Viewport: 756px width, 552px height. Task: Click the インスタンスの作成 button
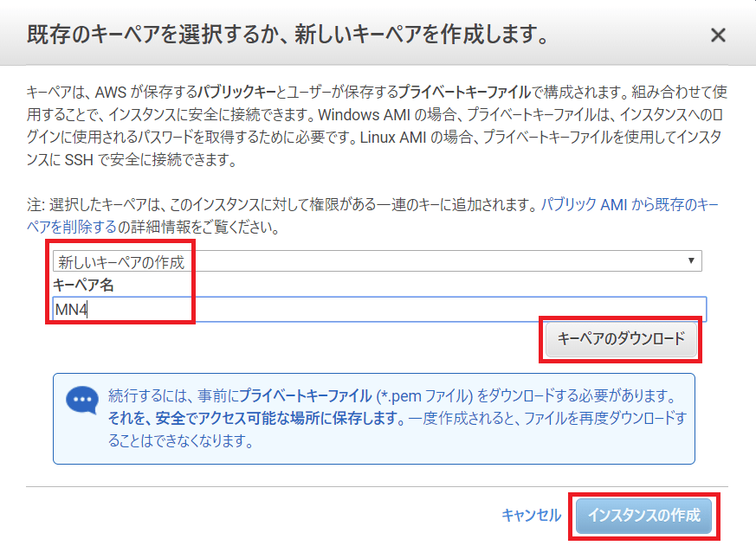pyautogui.click(x=643, y=516)
